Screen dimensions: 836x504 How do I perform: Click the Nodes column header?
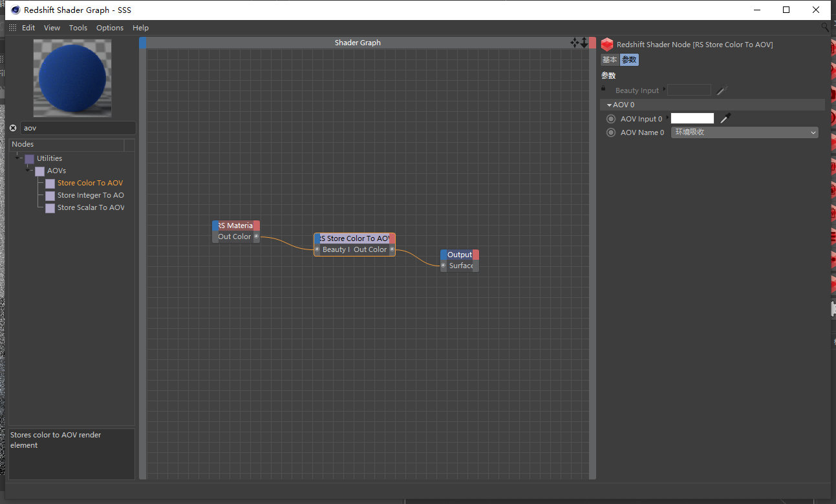click(x=66, y=144)
